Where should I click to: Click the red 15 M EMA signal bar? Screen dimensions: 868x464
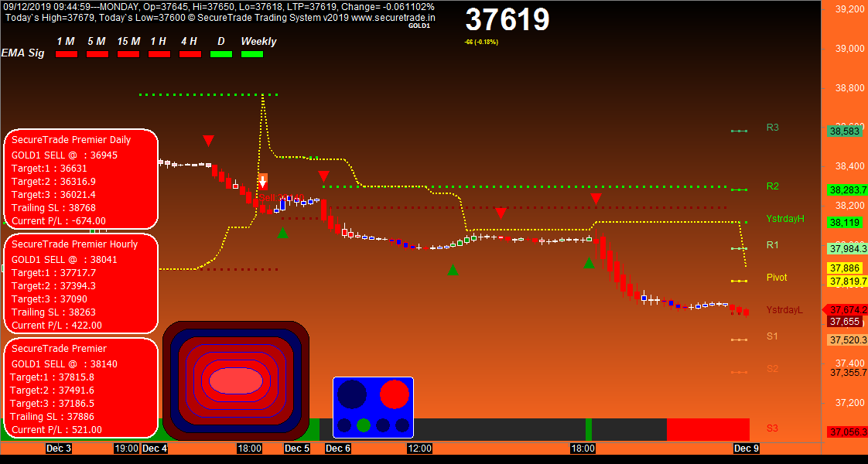pos(128,54)
